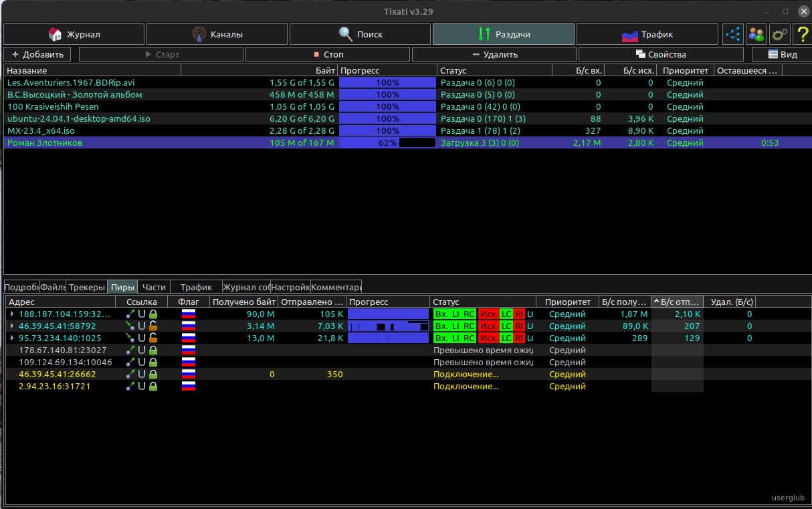Screen dimensions: 812x509
Task: Click the Стоп button
Action: (x=328, y=55)
